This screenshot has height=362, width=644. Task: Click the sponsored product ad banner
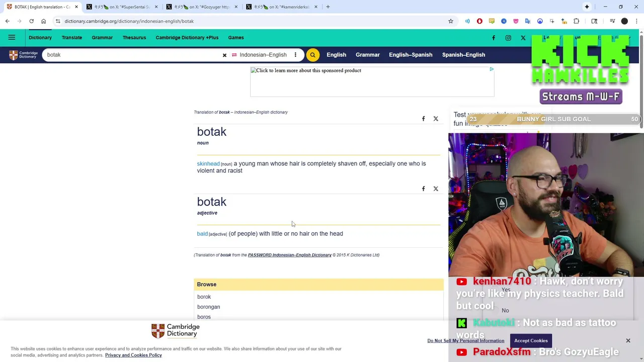(372, 81)
